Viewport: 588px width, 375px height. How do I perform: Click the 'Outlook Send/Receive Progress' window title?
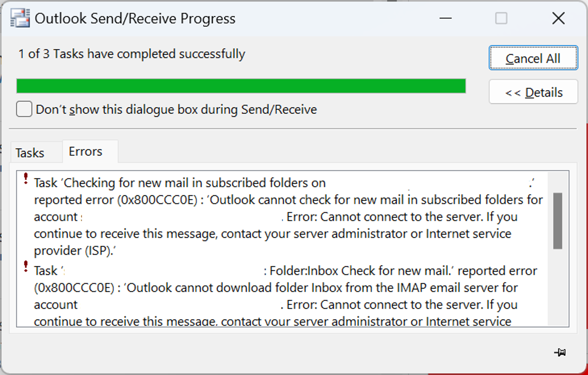pos(135,19)
